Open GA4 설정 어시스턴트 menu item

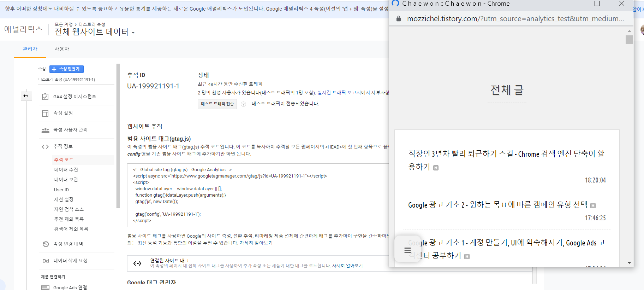coord(74,97)
